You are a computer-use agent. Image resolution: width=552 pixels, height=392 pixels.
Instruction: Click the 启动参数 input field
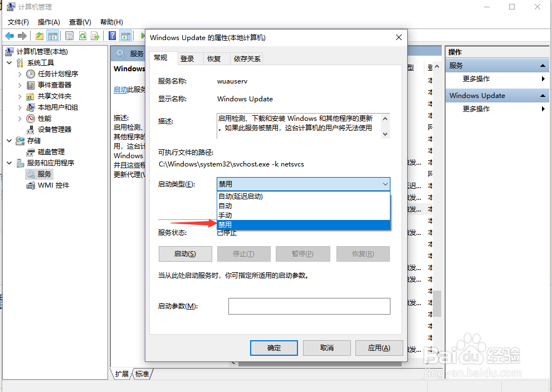pyautogui.click(x=309, y=306)
